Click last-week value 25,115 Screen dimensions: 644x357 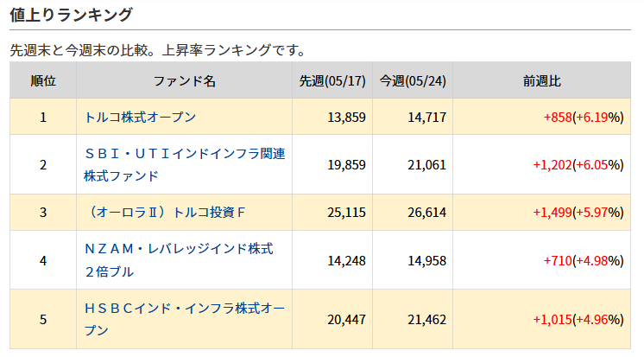[x=347, y=213]
